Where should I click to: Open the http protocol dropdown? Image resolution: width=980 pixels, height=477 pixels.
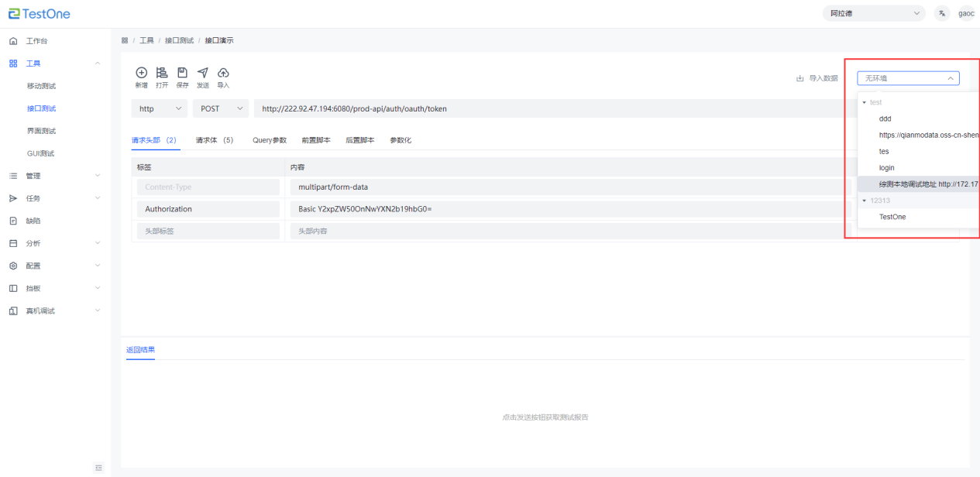tap(159, 108)
